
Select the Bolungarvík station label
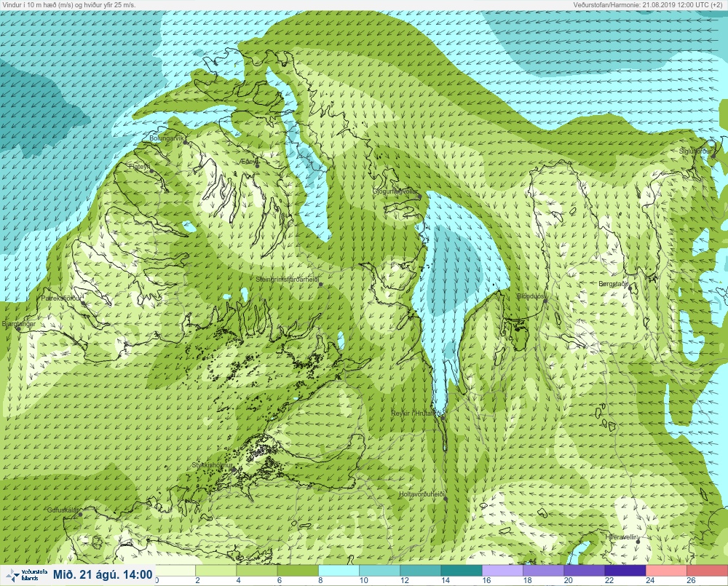(167, 138)
